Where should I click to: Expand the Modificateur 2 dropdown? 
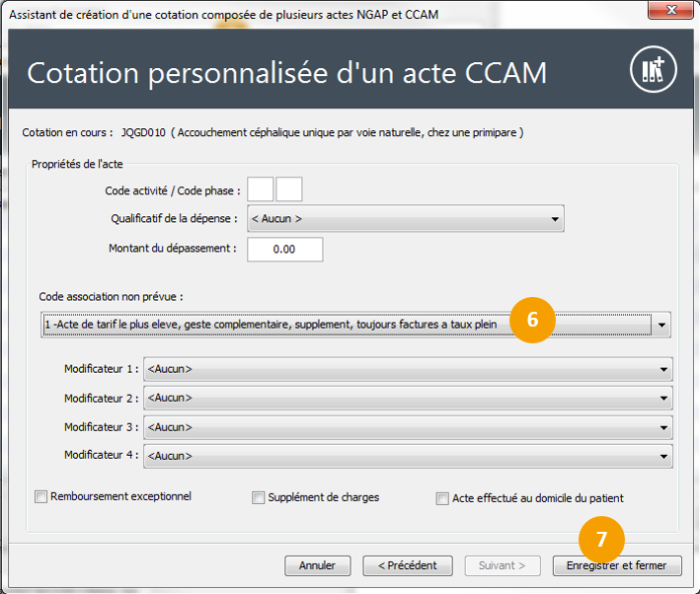(408, 398)
